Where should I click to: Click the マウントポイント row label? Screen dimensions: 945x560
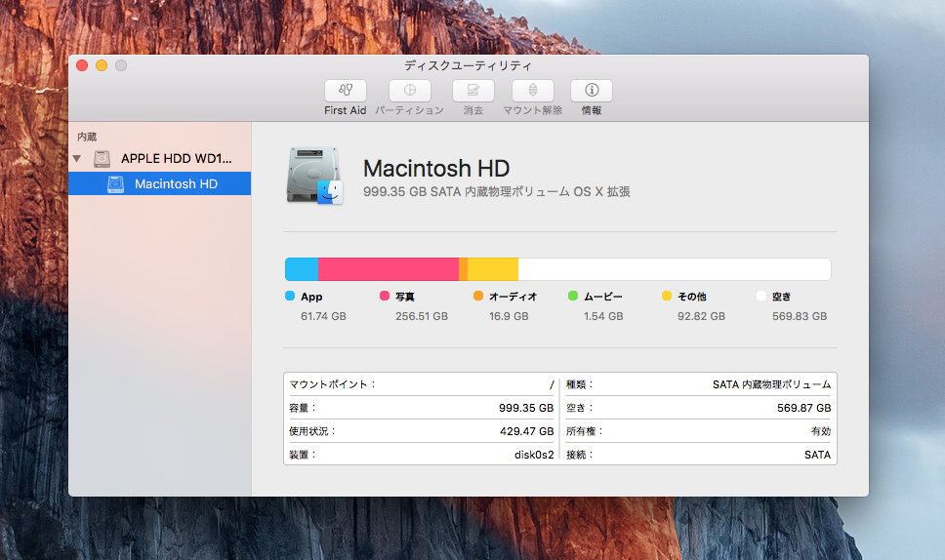click(332, 384)
